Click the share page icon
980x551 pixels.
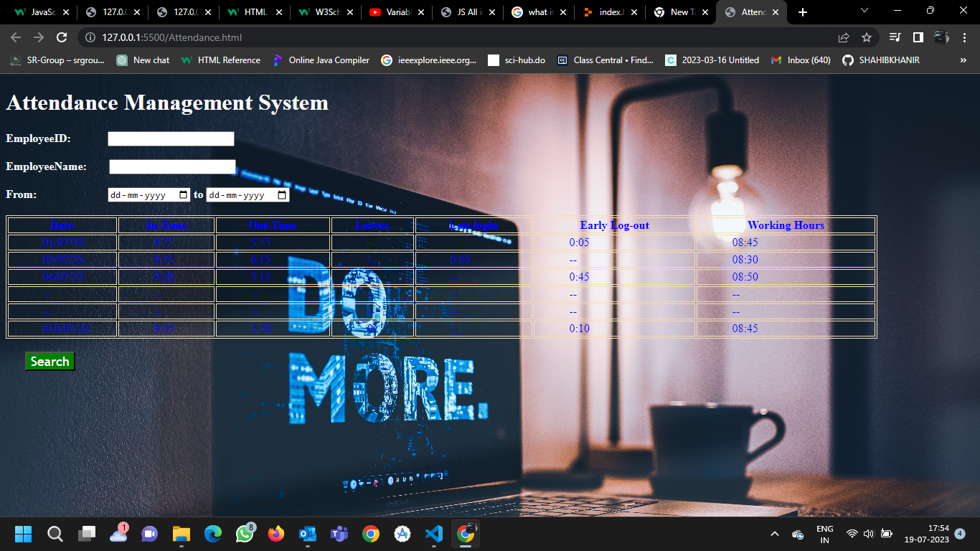click(844, 37)
